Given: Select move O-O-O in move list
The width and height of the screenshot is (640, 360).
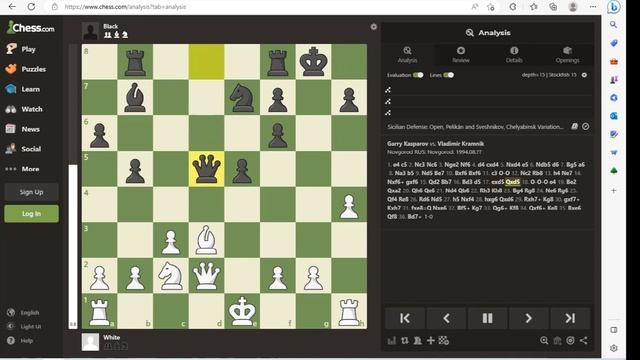Looking at the screenshot, I should point(539,182).
